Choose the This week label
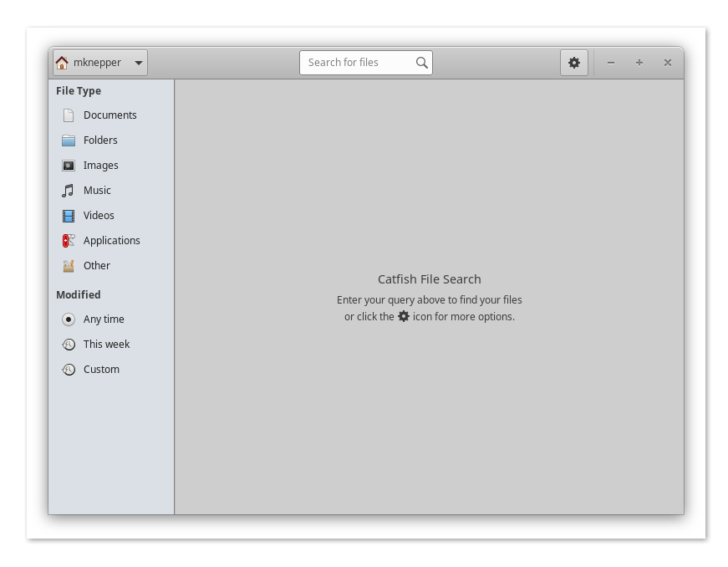 click(x=106, y=345)
